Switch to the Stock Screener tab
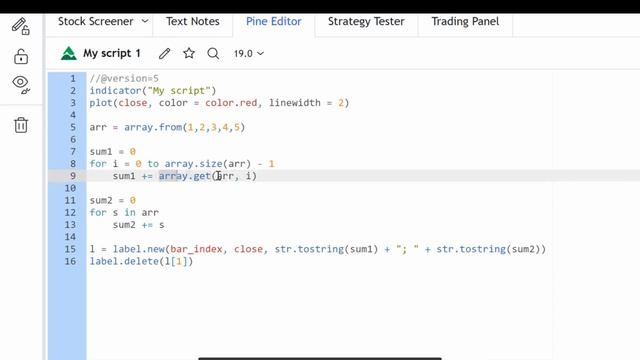This screenshot has height=360, width=640. [96, 21]
